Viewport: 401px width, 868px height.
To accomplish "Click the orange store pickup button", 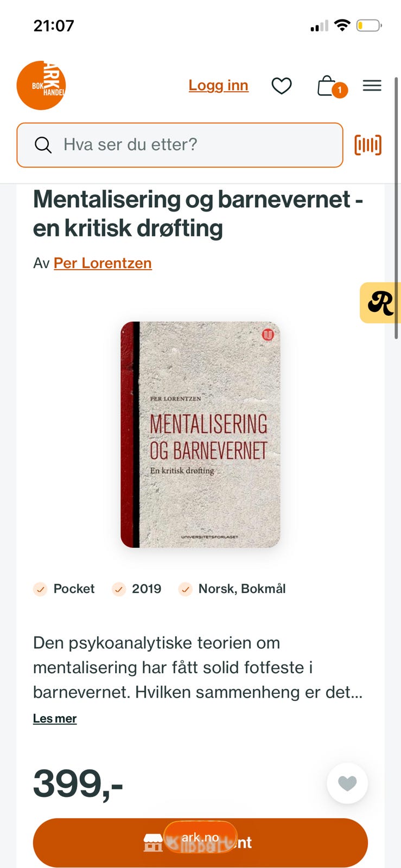I will click(x=200, y=843).
